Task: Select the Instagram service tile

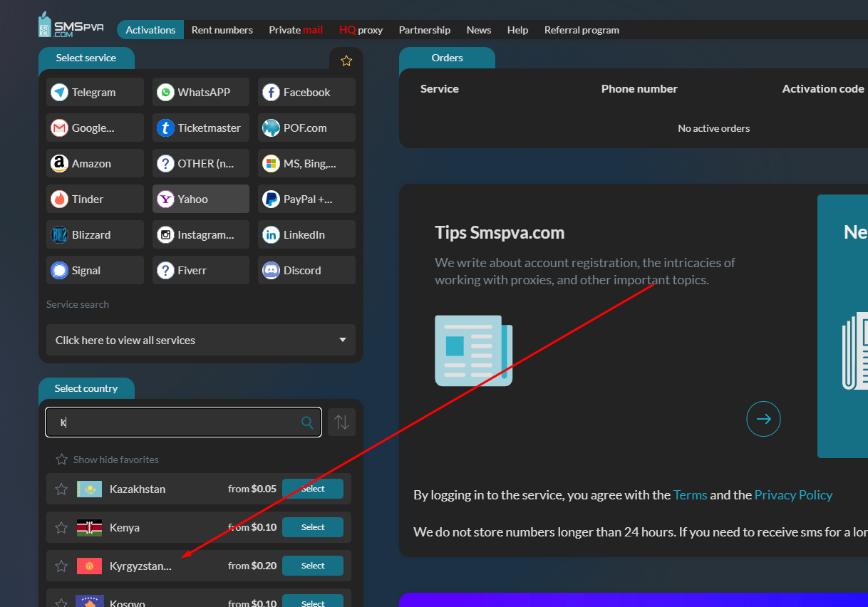Action: (201, 234)
